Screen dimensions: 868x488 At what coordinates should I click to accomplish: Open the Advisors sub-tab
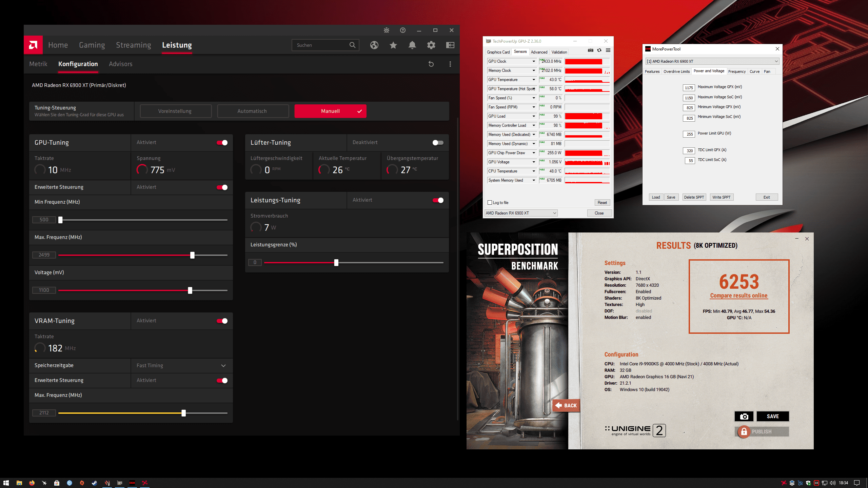[x=120, y=64]
